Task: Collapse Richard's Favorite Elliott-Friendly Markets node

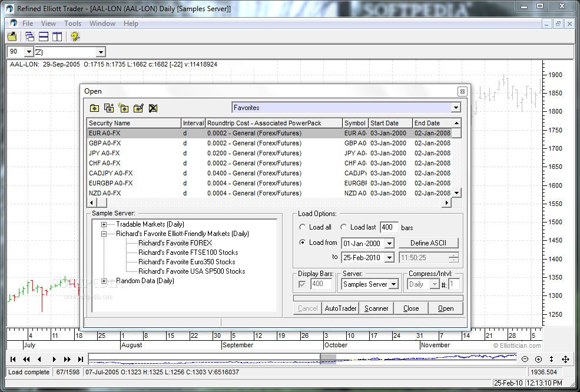Action: click(104, 234)
